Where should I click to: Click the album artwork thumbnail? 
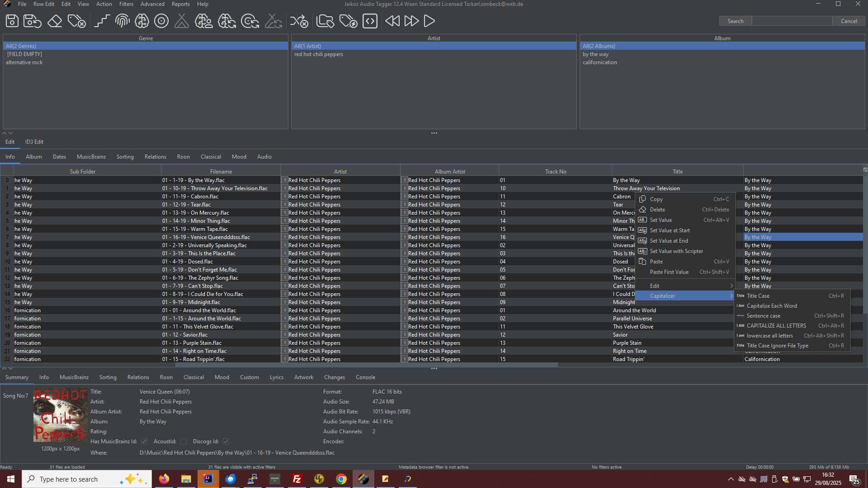tap(60, 416)
